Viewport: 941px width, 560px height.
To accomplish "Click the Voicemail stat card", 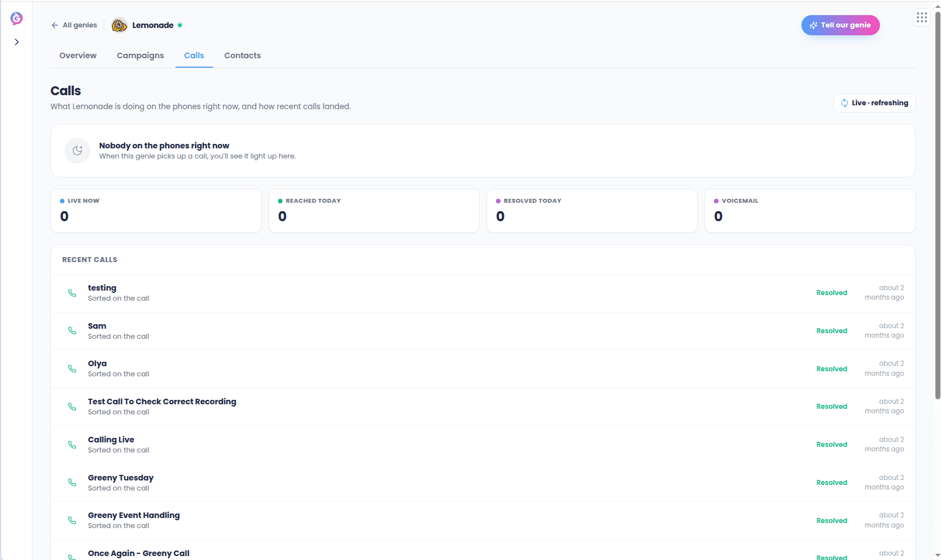I will 810,211.
